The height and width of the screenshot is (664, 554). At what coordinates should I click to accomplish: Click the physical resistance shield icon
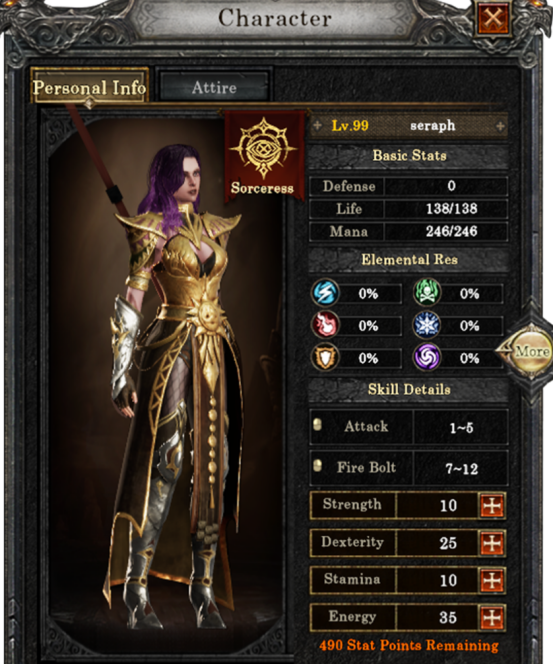[x=325, y=358]
